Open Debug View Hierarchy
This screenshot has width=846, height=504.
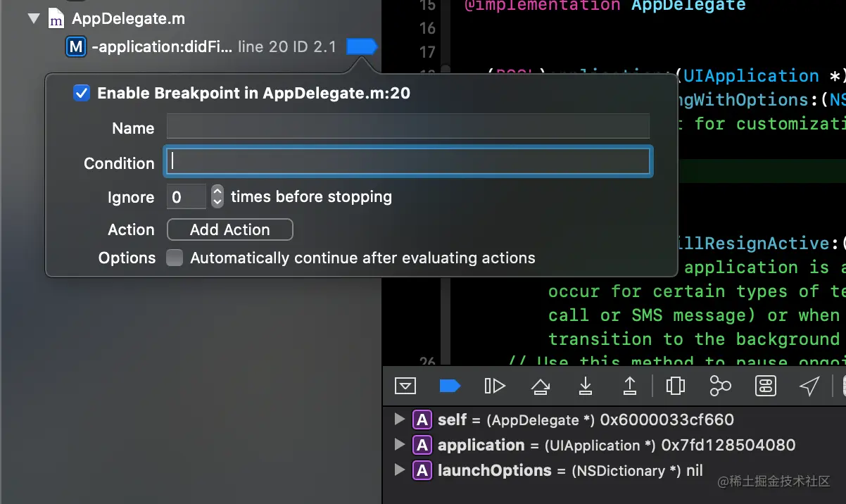point(675,386)
